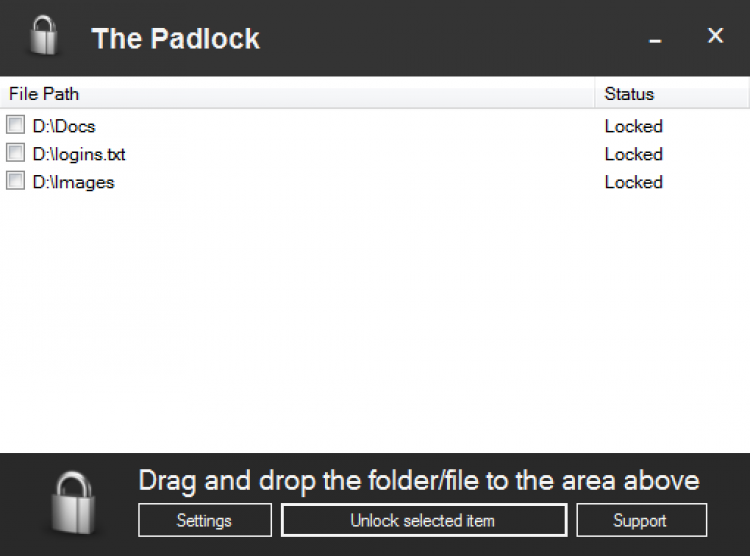Click the Locked status next to D:\Images
Screen dimensions: 750x556
point(633,182)
